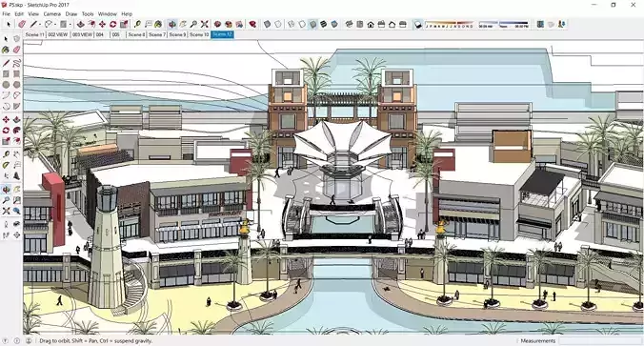644x346 pixels.
Task: Select the Zoom Window tool
Action: 16,200
